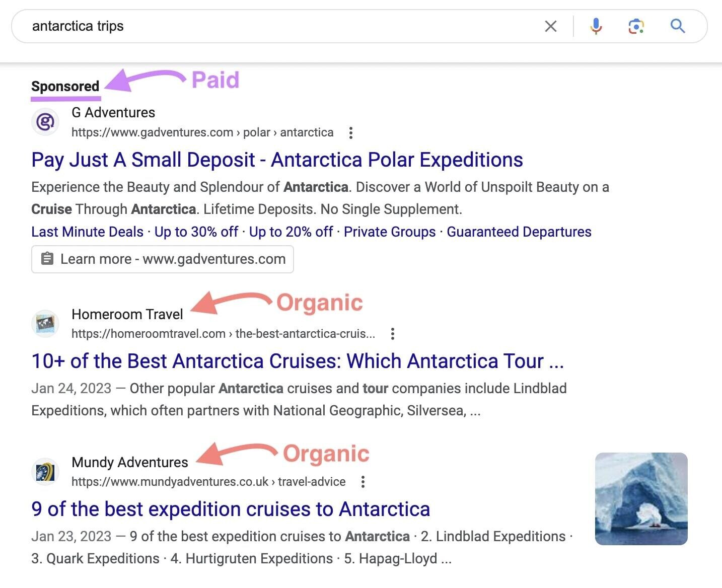722x588 pixels.
Task: Follow the 'Up to 30% off' sitelink
Action: pos(196,232)
